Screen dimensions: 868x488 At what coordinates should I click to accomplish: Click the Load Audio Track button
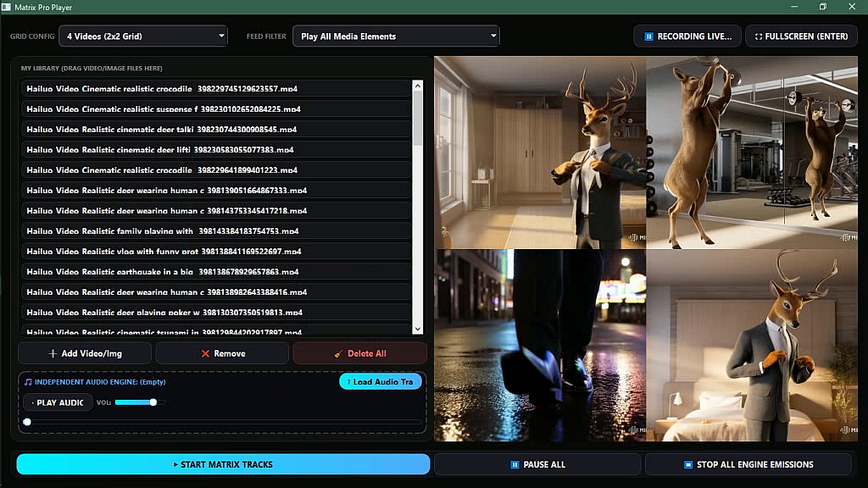click(381, 382)
